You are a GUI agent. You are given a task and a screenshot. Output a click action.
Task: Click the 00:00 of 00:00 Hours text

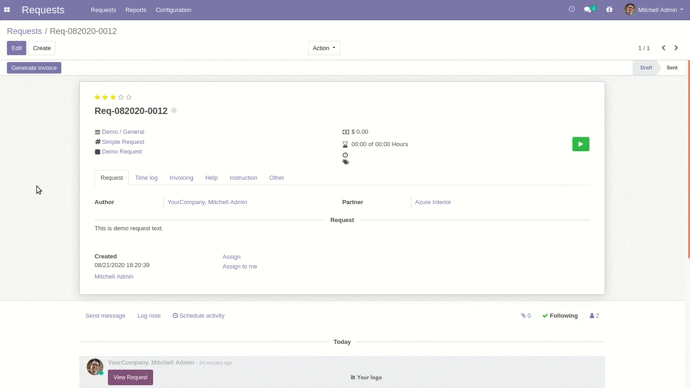coord(379,144)
